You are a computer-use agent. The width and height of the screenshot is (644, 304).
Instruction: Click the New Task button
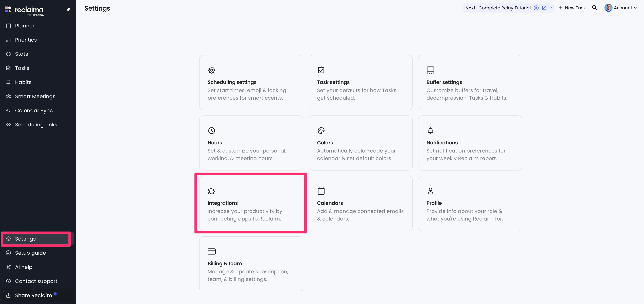coord(572,8)
